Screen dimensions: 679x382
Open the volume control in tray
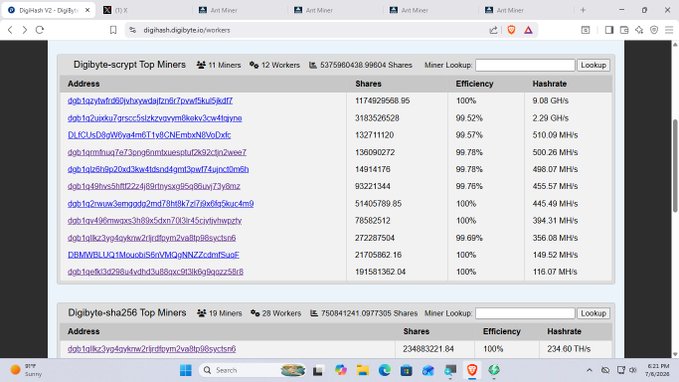(633, 370)
